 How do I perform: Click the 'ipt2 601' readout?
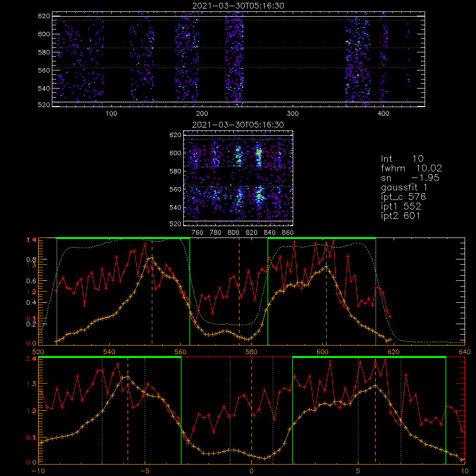point(400,216)
